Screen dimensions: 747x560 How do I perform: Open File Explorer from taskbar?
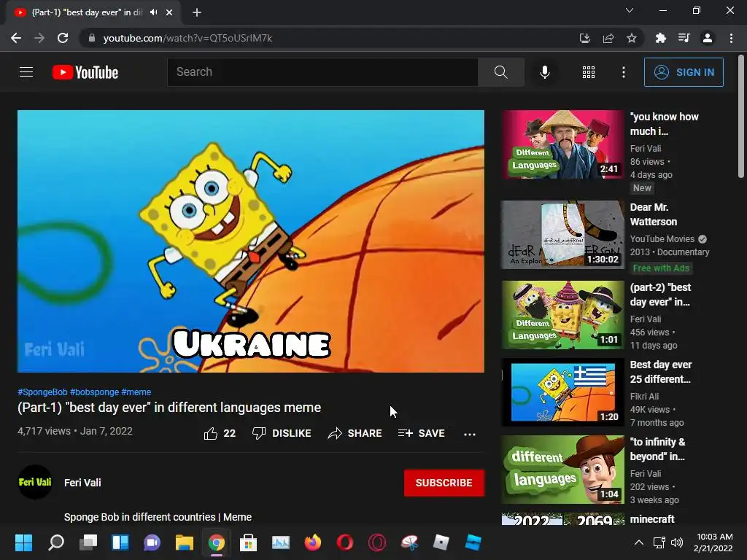coord(184,542)
